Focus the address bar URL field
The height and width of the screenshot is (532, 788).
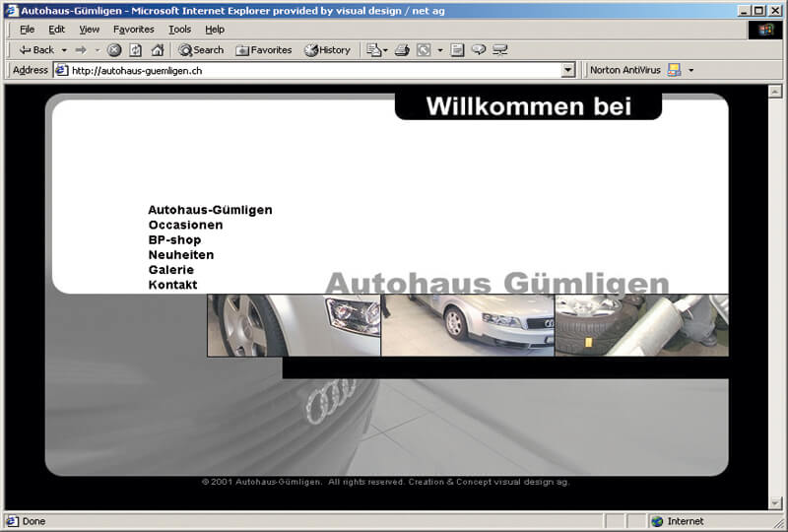[314, 70]
